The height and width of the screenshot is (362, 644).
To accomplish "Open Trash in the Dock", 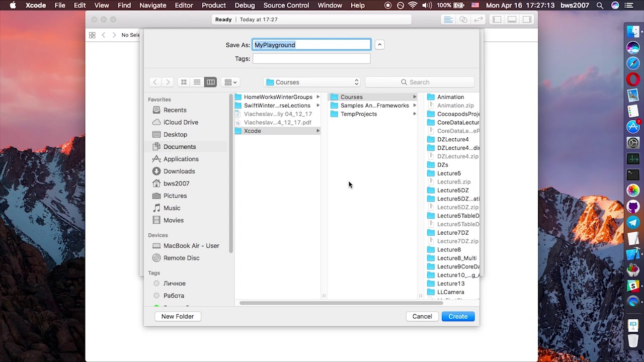I will 633,342.
